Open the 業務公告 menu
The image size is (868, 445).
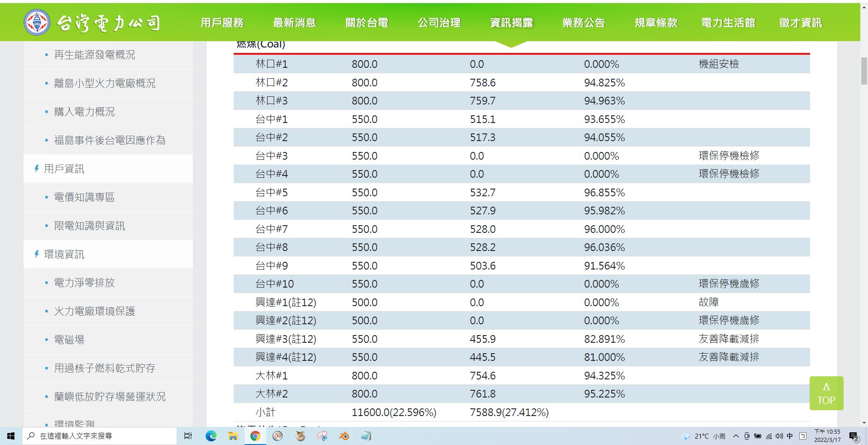click(584, 23)
